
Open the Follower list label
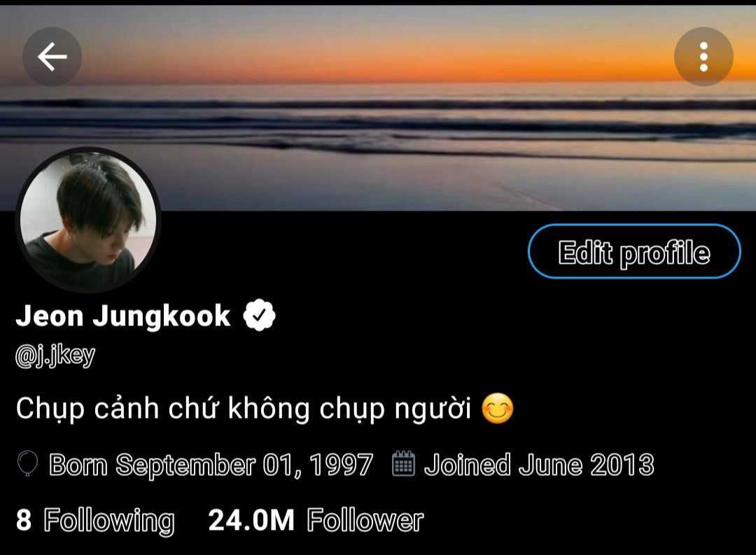(x=365, y=520)
